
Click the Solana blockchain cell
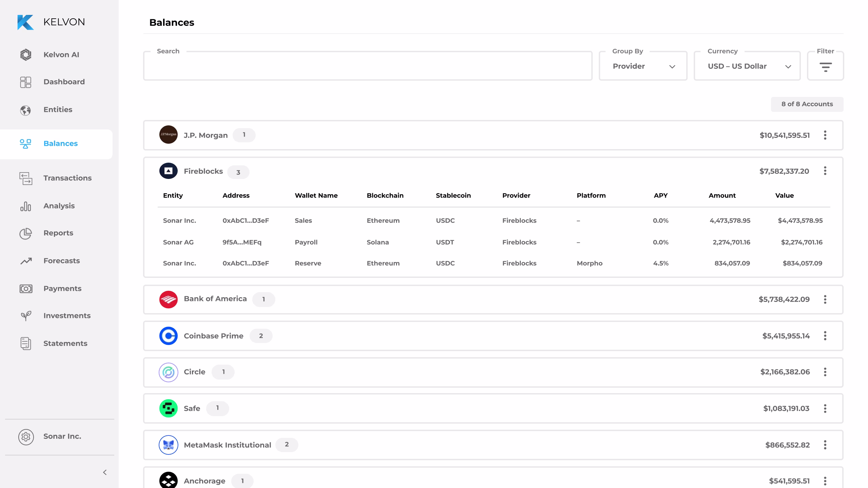[378, 242]
